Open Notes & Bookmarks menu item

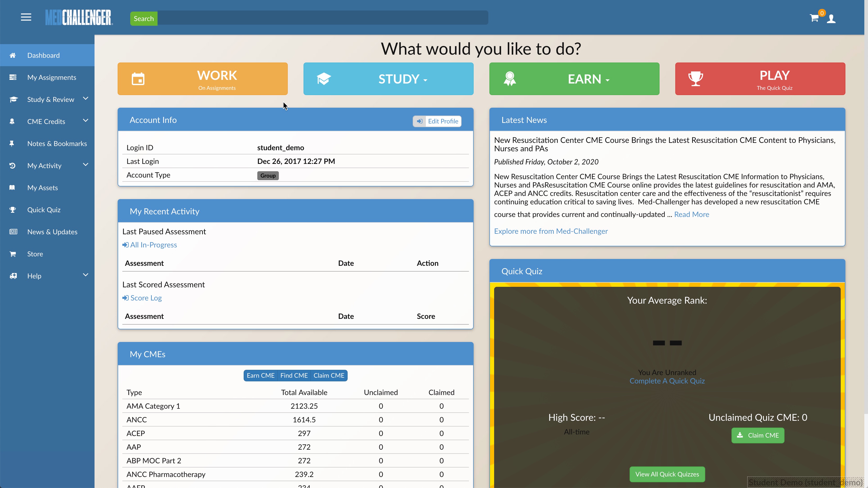[47, 144]
